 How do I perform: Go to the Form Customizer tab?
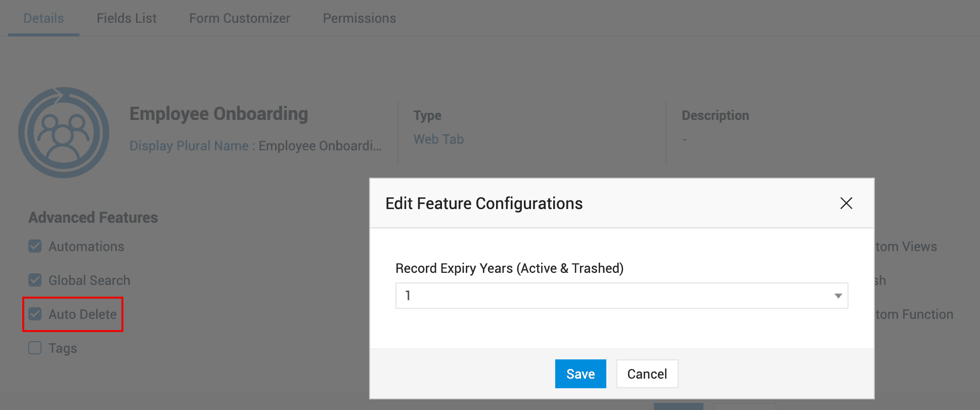point(240,18)
